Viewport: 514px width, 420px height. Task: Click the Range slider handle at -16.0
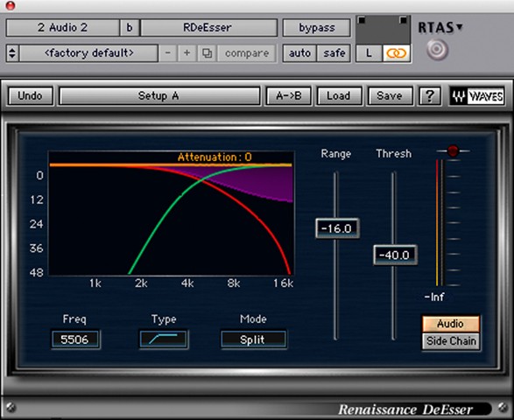(337, 228)
